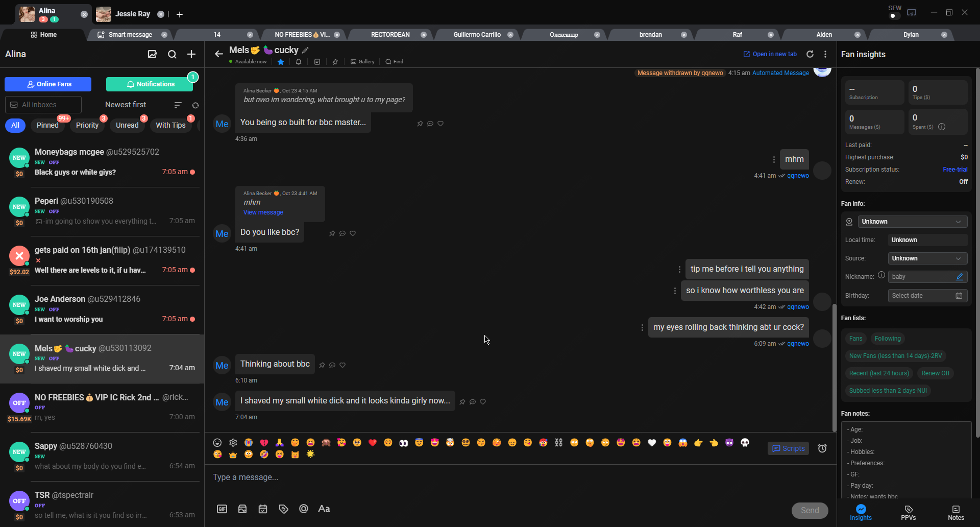
Task: Open the emoji picker smiley icon
Action: click(217, 443)
